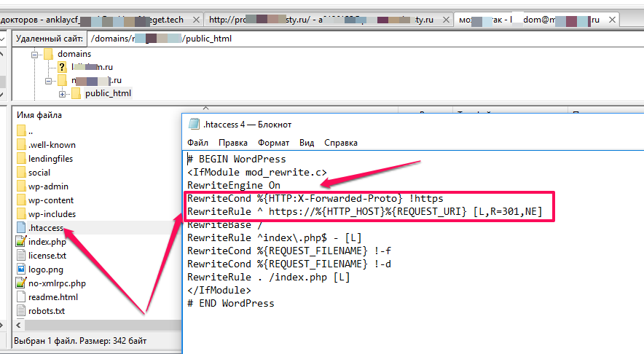Select the index.php file icon

click(x=20, y=242)
